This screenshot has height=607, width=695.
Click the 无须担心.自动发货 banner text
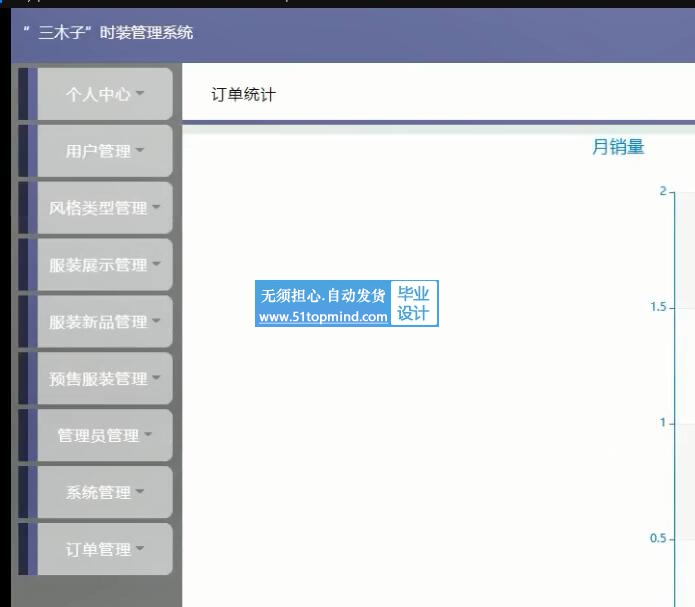coord(323,296)
